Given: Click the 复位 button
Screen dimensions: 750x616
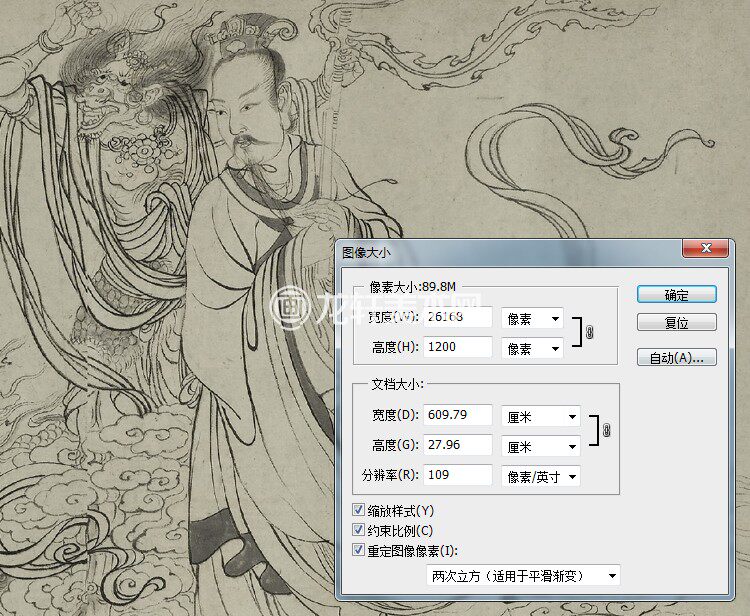Looking at the screenshot, I should tap(676, 323).
